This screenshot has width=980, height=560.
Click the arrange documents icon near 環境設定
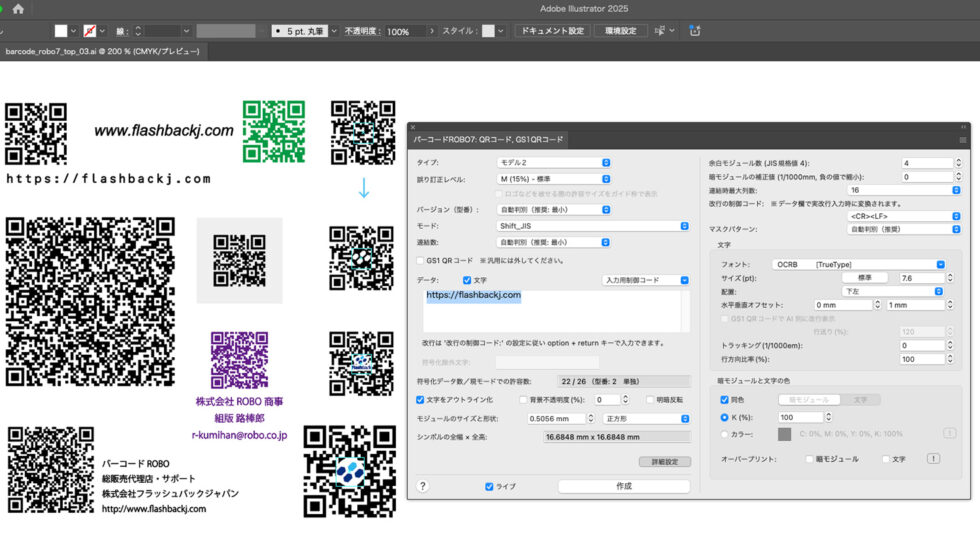point(659,31)
